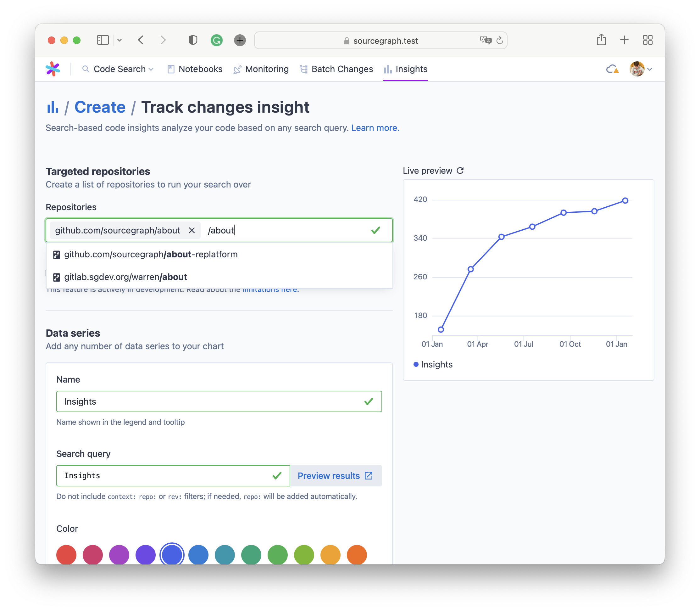Image resolution: width=700 pixels, height=611 pixels.
Task: Pick the orange color swatch
Action: 357,555
